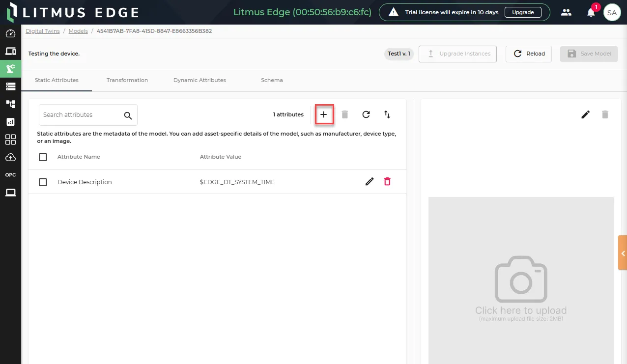Edit the model image with pencil icon
627x364 pixels.
585,114
